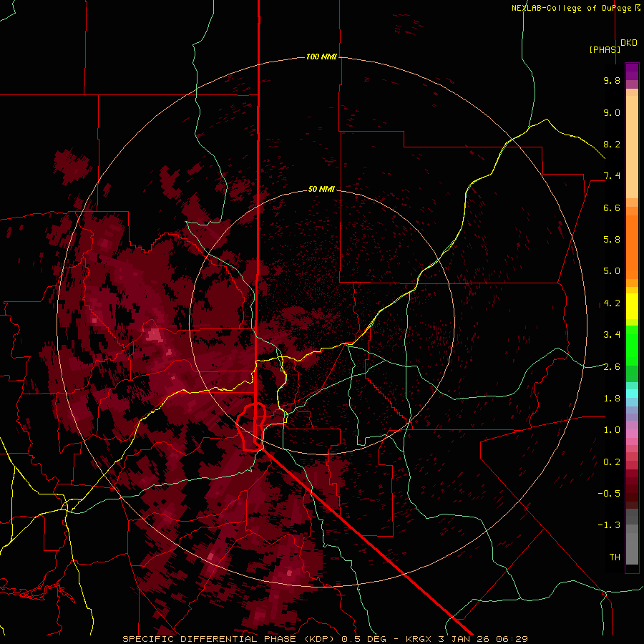The image size is (644, 644).
Task: Click the 9.8 value on the color scale
Action: tap(612, 80)
